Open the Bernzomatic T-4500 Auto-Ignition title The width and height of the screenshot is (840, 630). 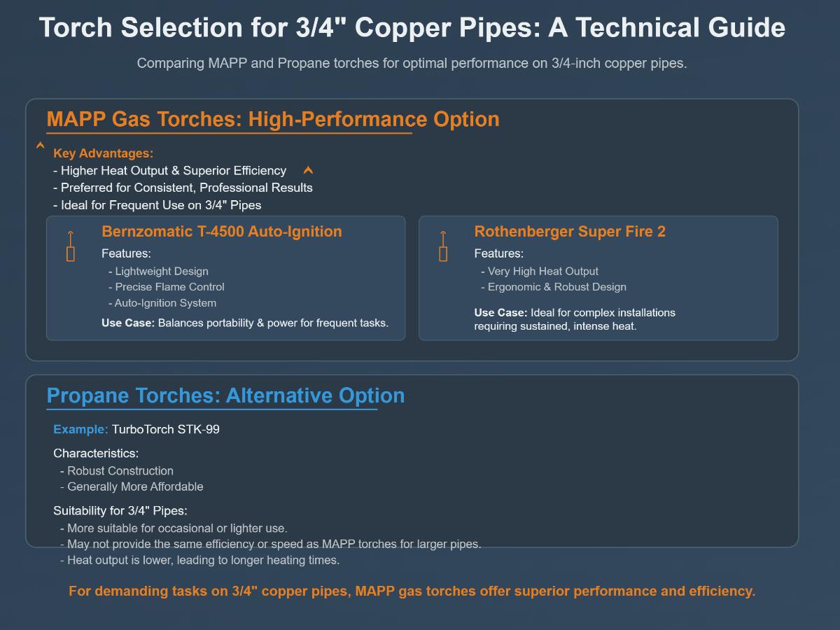point(222,232)
